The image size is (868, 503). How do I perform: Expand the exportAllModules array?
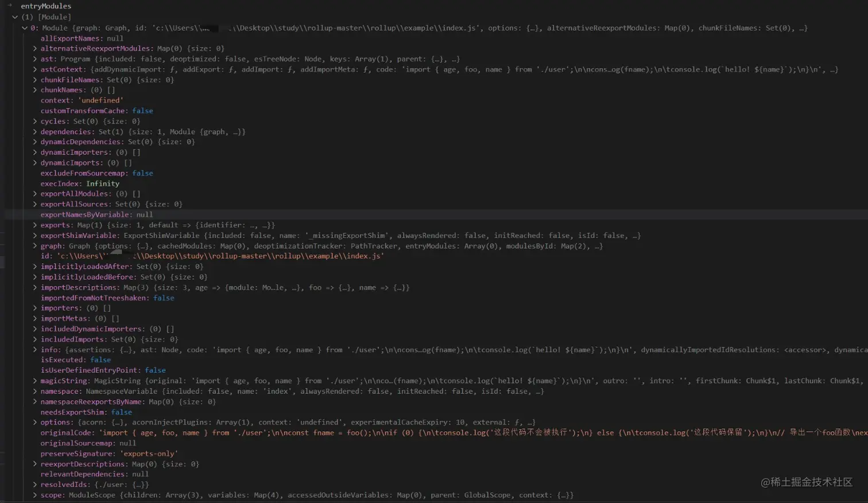click(35, 194)
